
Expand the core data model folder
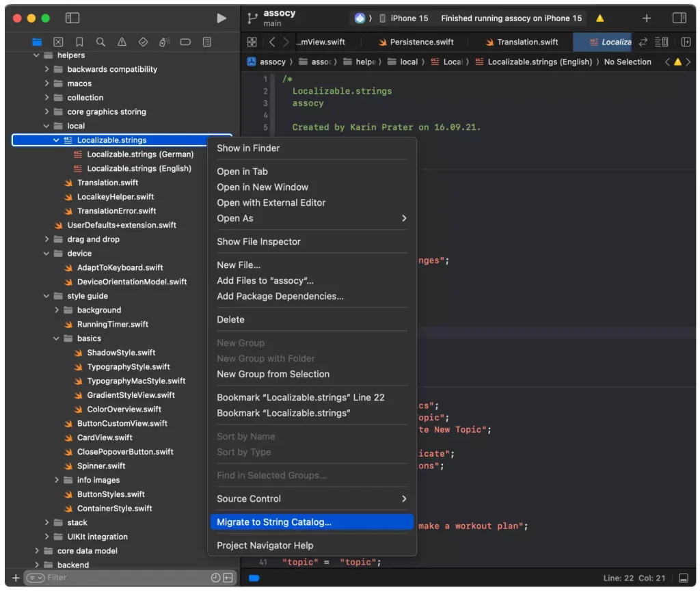[37, 551]
